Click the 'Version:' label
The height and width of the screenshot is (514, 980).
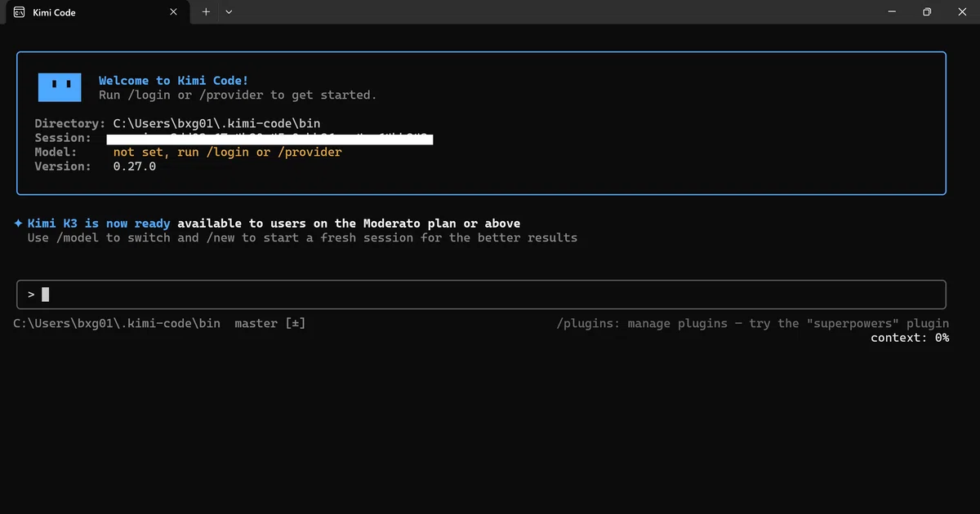point(63,166)
